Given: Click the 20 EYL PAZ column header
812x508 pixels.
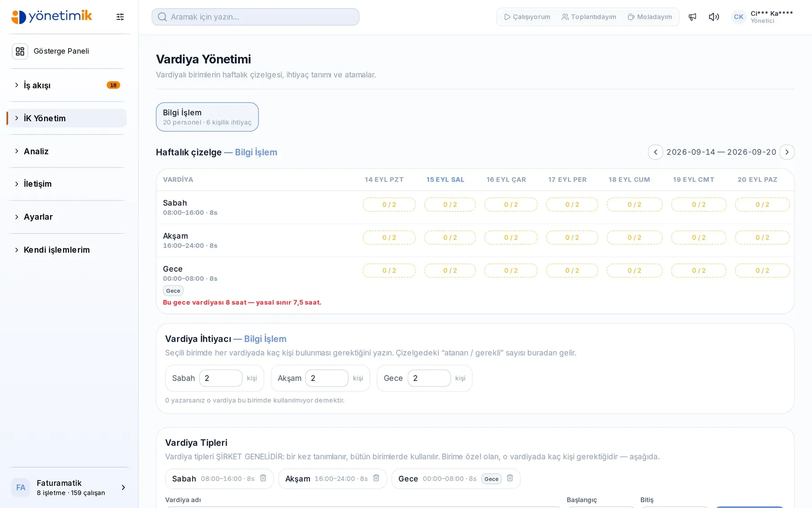Looking at the screenshot, I should (757, 179).
